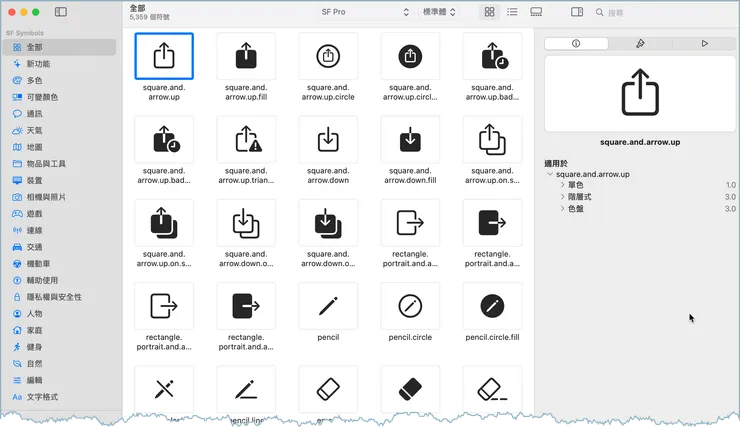Viewport: 740px width, 427px height.
Task: Select 自然 in the sidebar
Action: pyautogui.click(x=59, y=364)
